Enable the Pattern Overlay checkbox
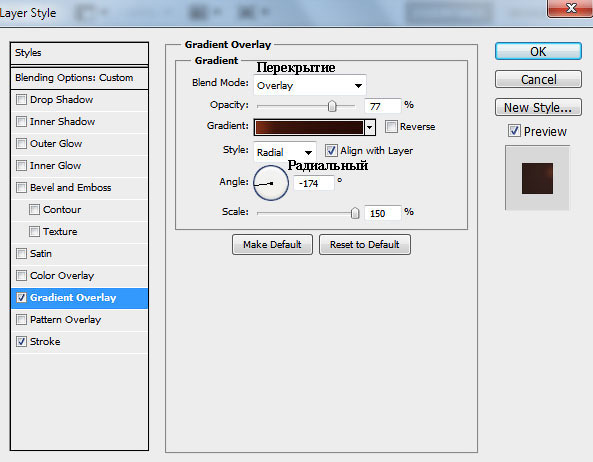593x462 pixels. click(21, 319)
